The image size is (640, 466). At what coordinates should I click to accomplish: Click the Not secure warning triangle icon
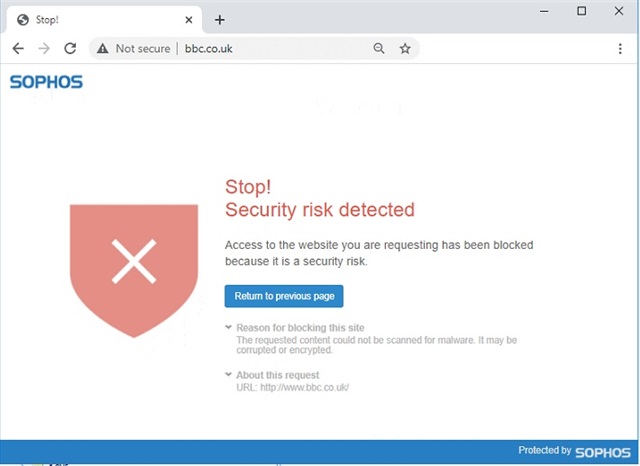[x=102, y=49]
